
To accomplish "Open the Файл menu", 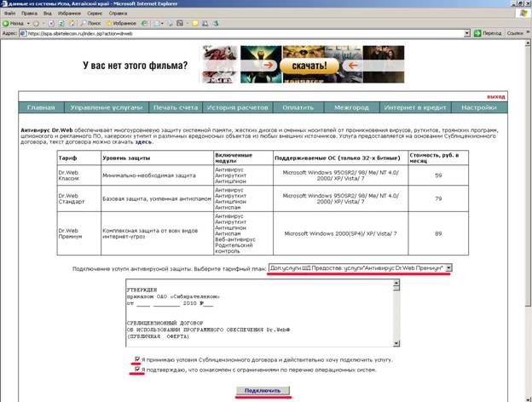I will [x=10, y=14].
